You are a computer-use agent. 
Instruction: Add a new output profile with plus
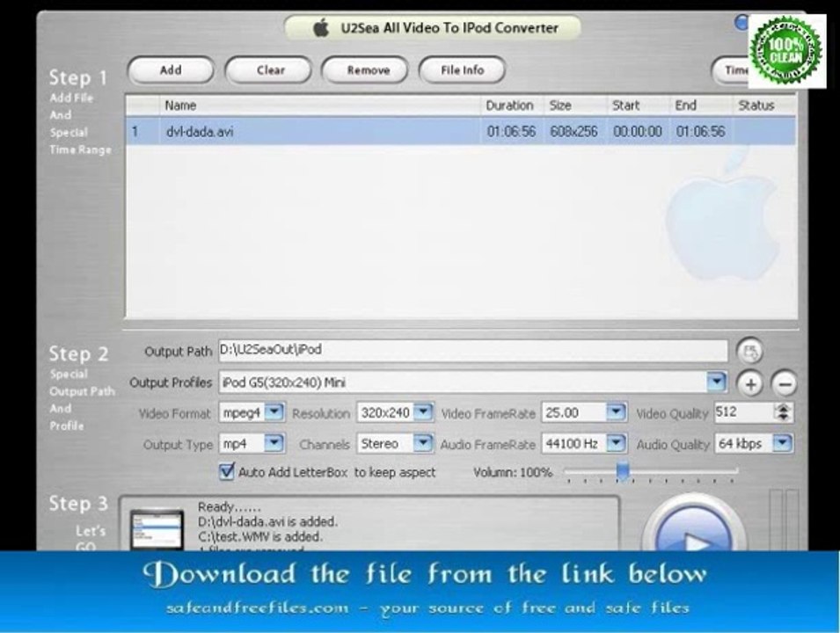point(750,383)
